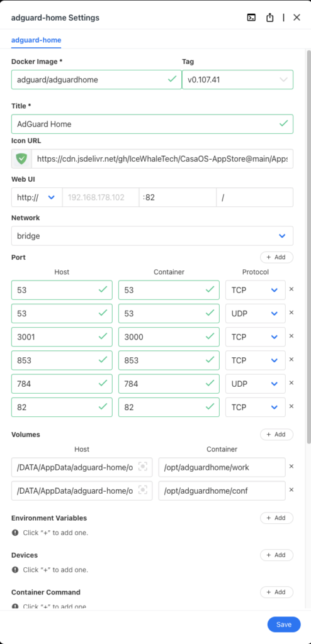
Task: Open the Network dropdown set to bridge
Action: (x=152, y=236)
